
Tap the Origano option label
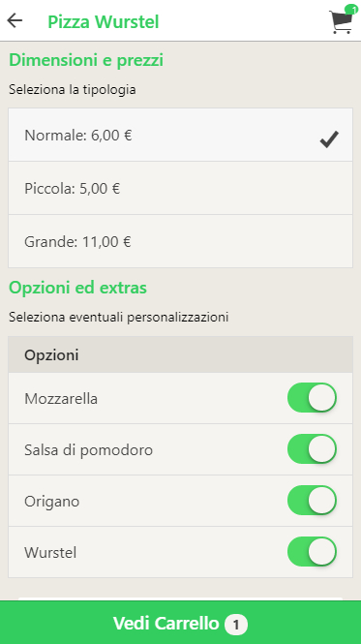51,502
